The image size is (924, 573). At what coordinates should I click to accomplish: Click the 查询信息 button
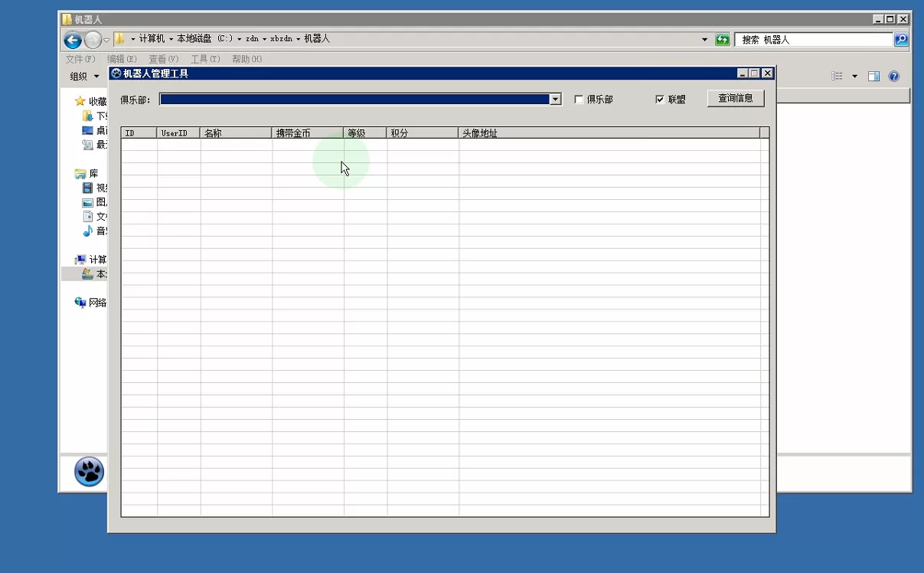point(735,99)
